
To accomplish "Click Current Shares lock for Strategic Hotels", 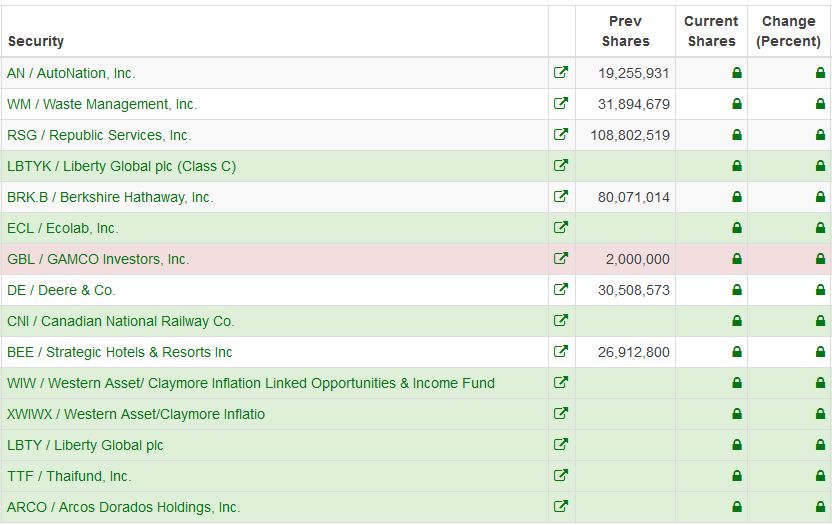I will click(737, 352).
